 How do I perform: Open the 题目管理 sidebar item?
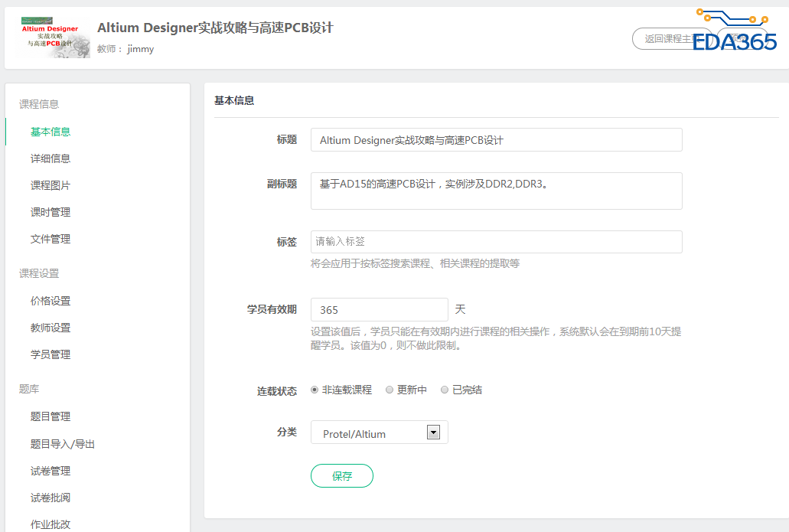pyautogui.click(x=51, y=416)
